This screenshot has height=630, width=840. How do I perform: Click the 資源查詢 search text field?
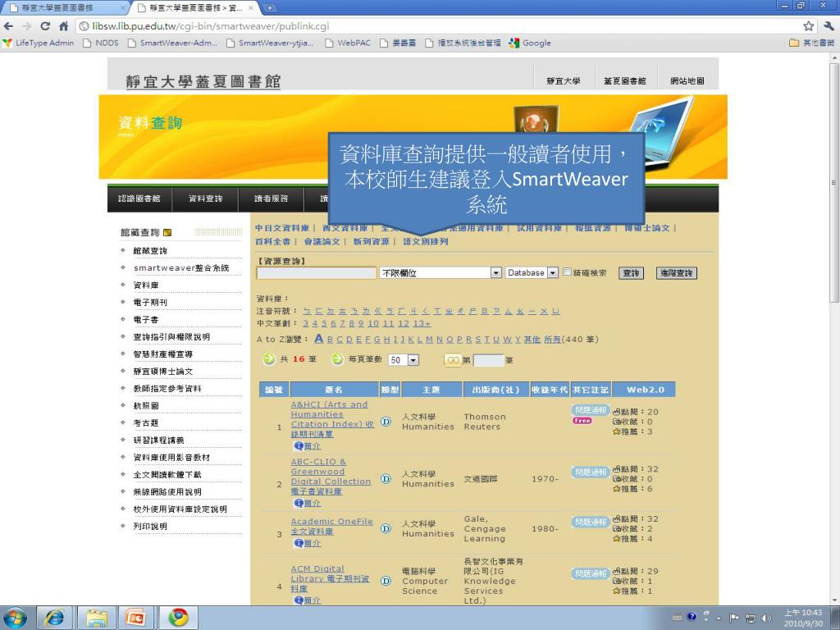point(317,273)
